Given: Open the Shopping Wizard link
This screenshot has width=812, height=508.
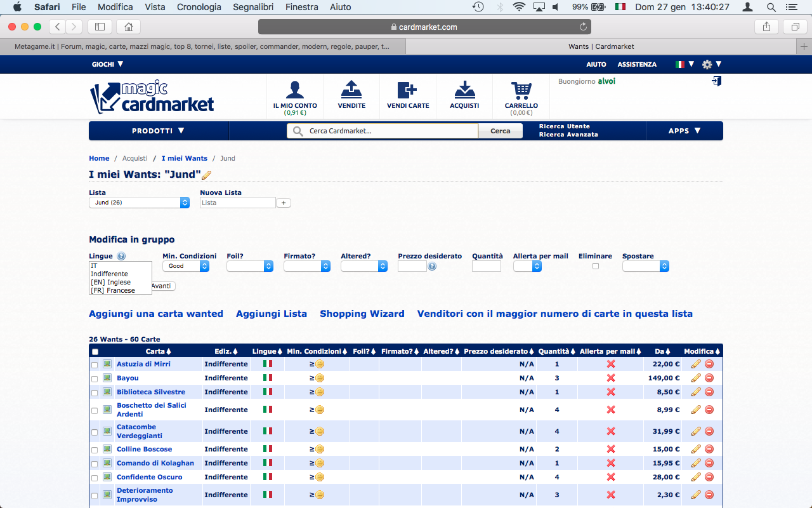Looking at the screenshot, I should (362, 314).
